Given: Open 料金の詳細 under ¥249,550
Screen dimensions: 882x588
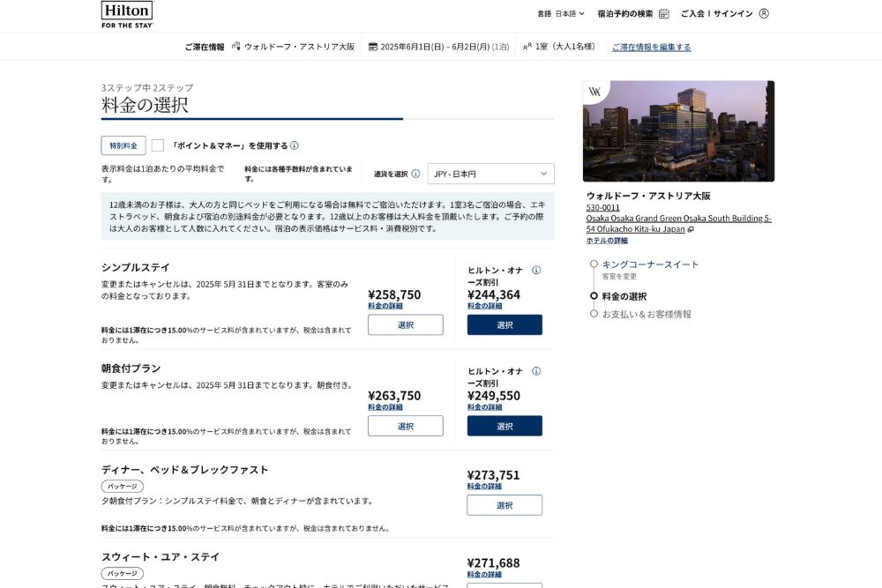Looking at the screenshot, I should click(485, 407).
